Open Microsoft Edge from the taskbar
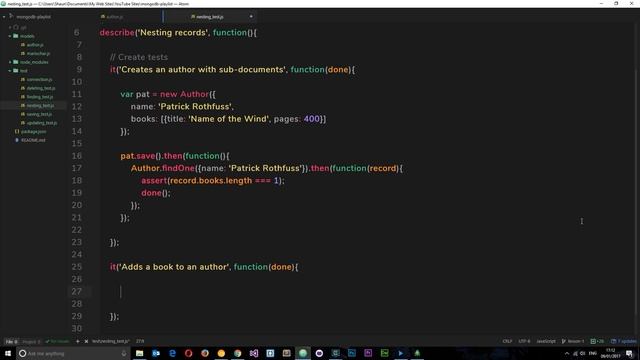640x360 pixels. point(172,353)
